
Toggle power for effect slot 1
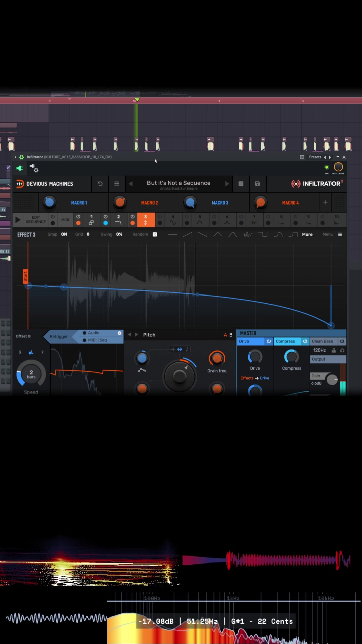78,217
